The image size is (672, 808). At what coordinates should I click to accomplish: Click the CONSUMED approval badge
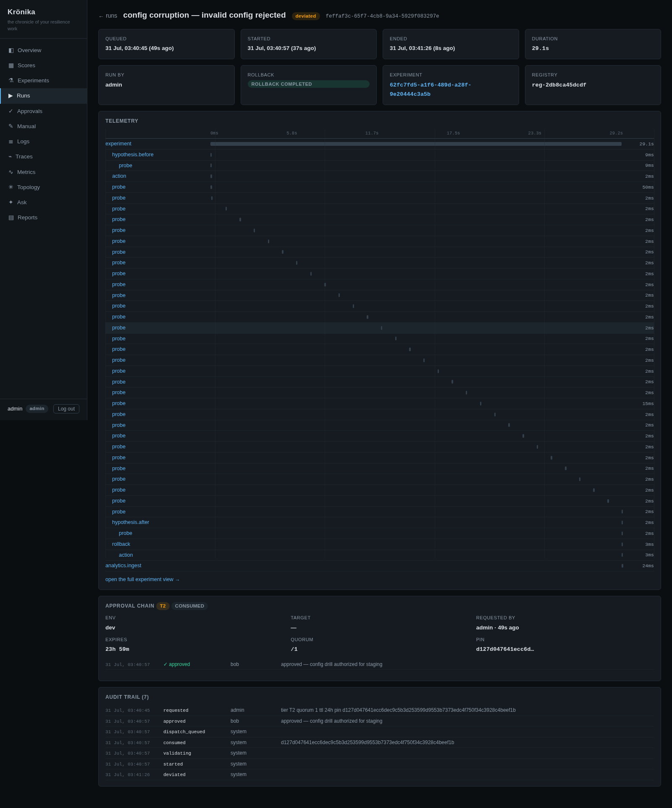(x=189, y=606)
